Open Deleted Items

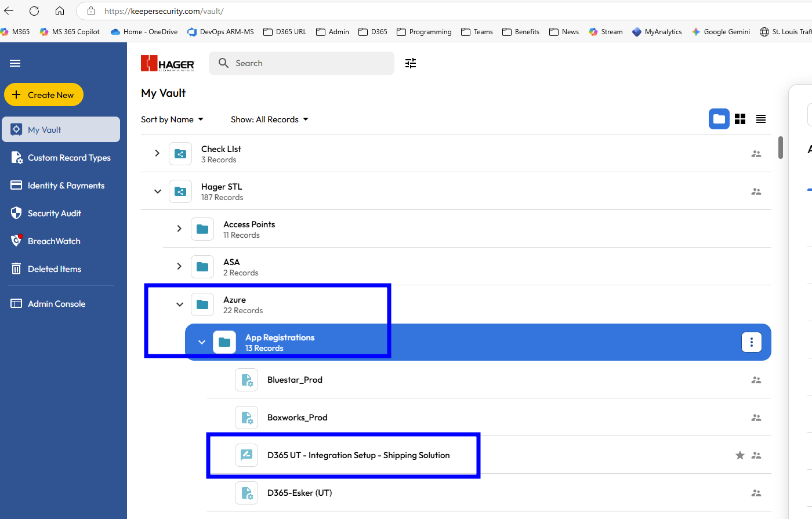[46, 269]
